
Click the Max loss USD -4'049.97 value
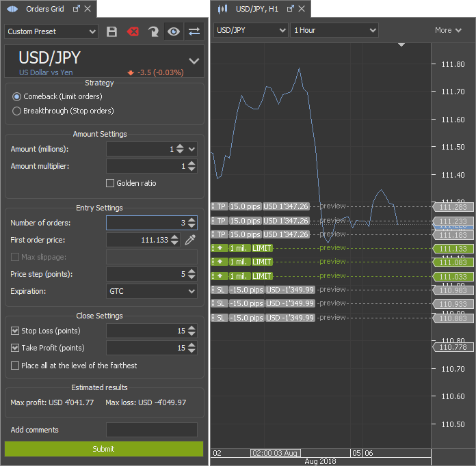pos(146,402)
